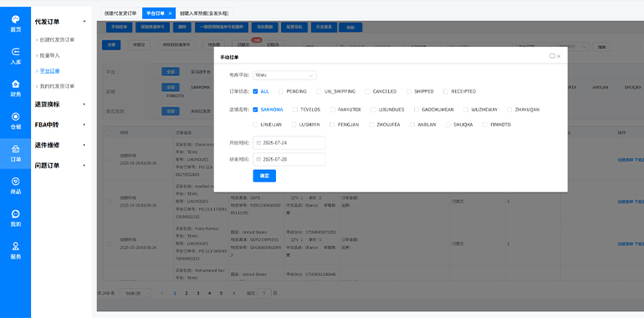Viewport: 644px width, 318px height.
Task: Maximize the 手动拉单 dialog using the window icon
Action: pyautogui.click(x=552, y=56)
